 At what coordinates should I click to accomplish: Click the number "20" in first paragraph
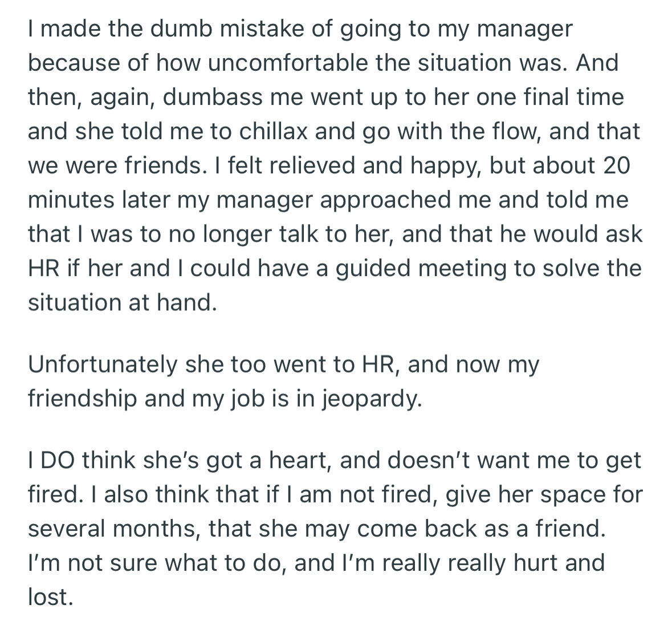pyautogui.click(x=617, y=166)
